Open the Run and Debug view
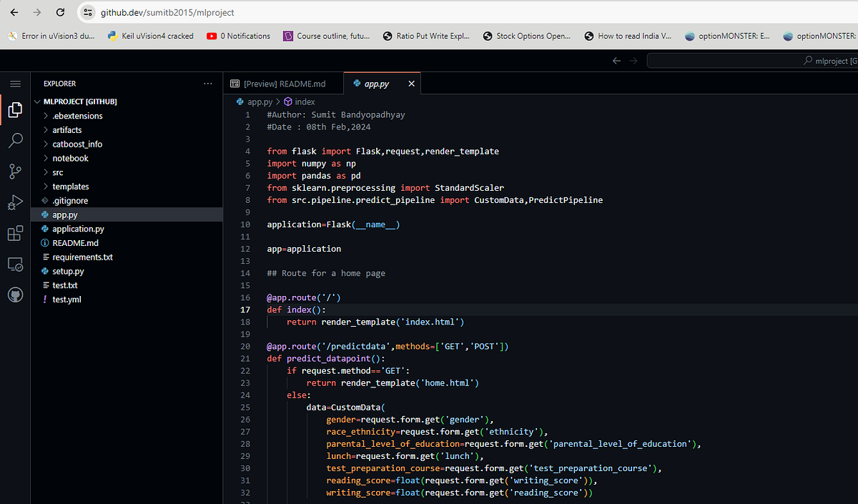This screenshot has height=504, width=858. (x=15, y=202)
